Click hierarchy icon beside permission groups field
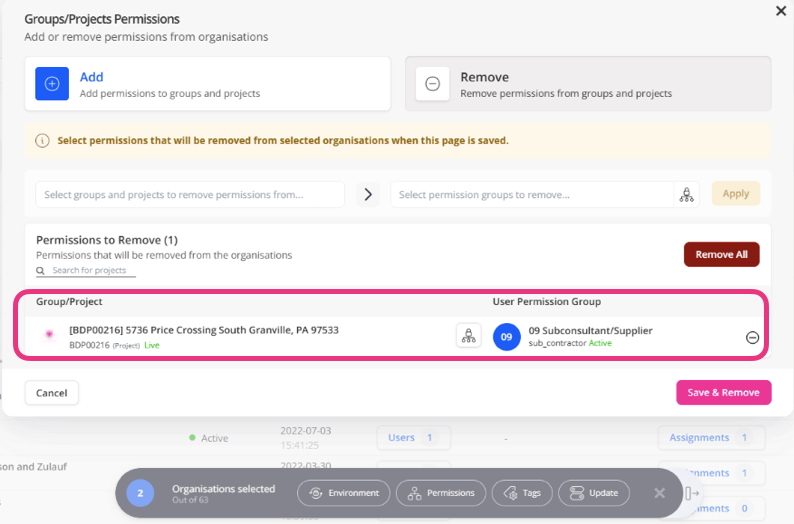794x524 pixels. (x=687, y=194)
